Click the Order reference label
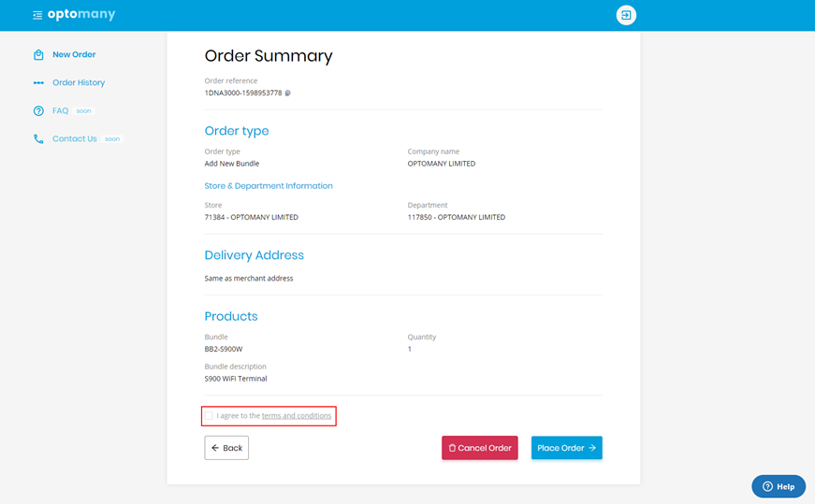 tap(231, 80)
